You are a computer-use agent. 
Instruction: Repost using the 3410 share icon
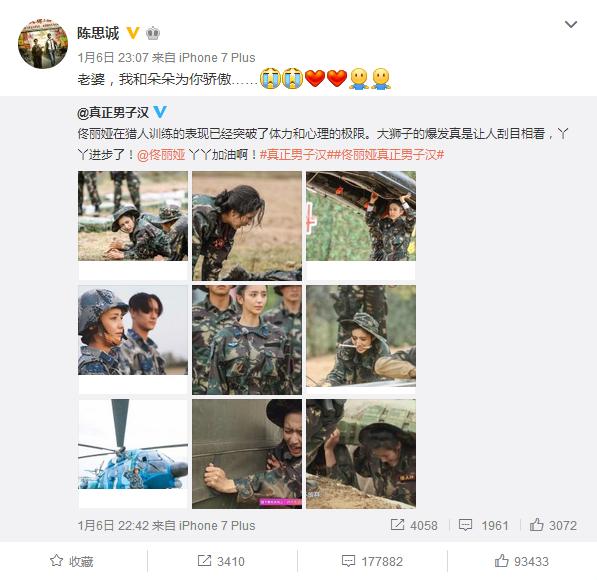pos(221,561)
